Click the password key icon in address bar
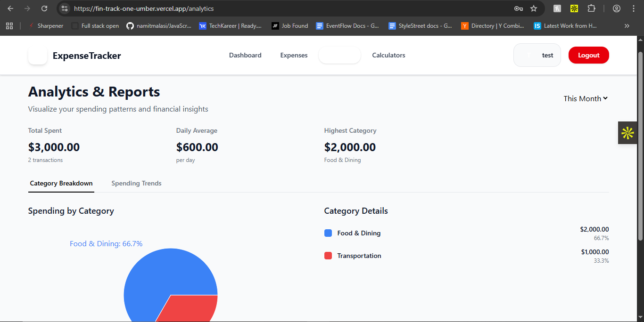 coord(518,8)
